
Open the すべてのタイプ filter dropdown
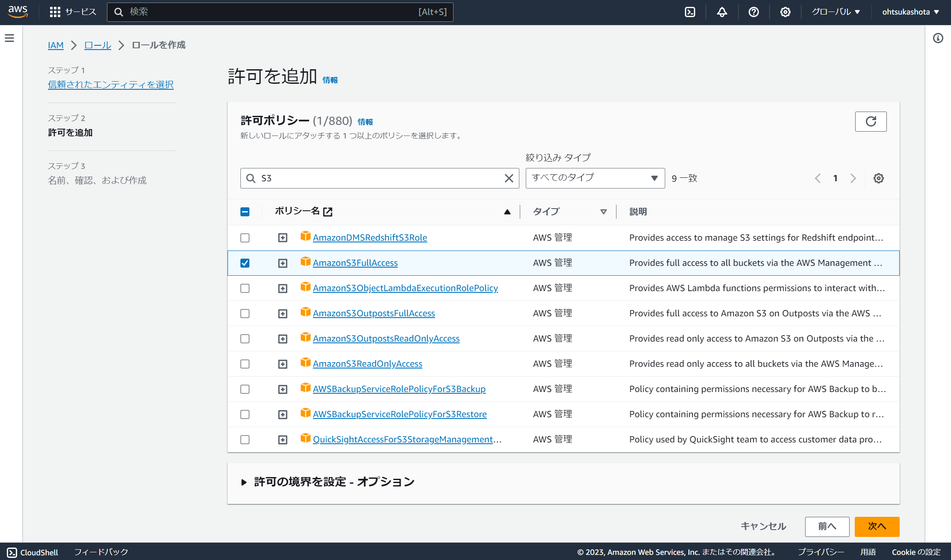click(x=595, y=178)
